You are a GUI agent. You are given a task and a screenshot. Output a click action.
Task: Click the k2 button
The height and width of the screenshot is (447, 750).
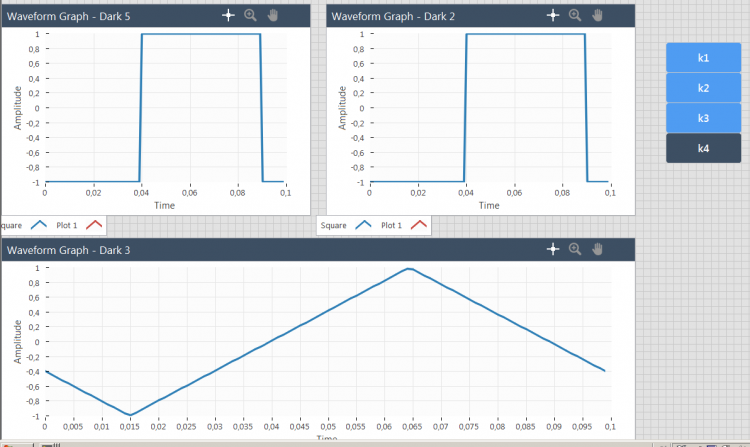[703, 88]
